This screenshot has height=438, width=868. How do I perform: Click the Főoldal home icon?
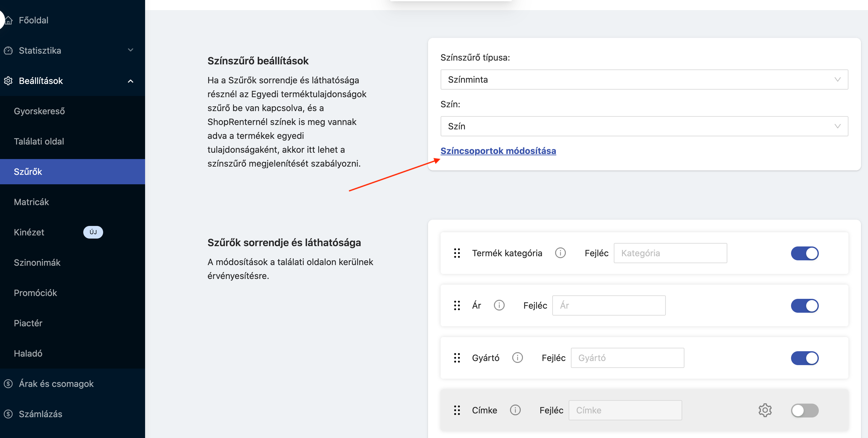9,20
